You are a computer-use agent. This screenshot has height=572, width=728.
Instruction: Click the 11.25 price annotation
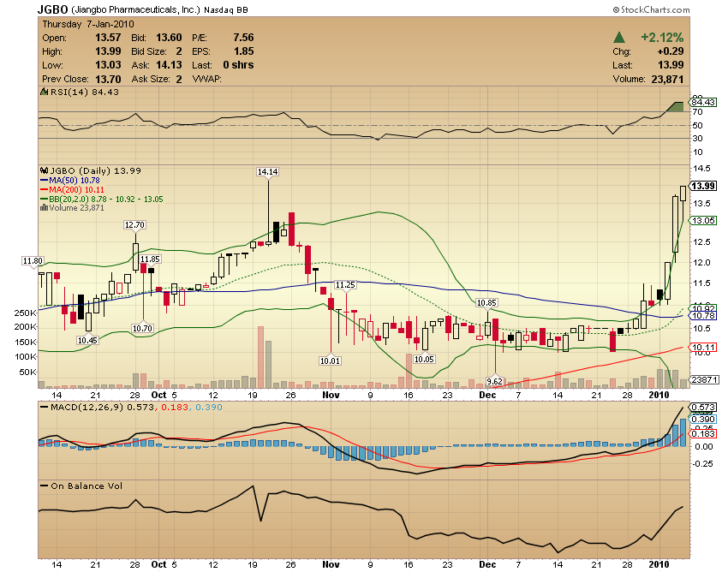click(345, 284)
